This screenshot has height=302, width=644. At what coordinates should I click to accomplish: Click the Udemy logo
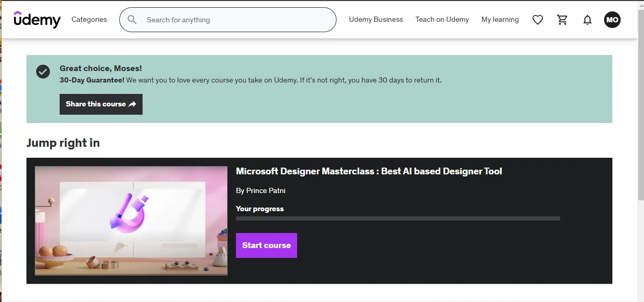click(x=37, y=19)
